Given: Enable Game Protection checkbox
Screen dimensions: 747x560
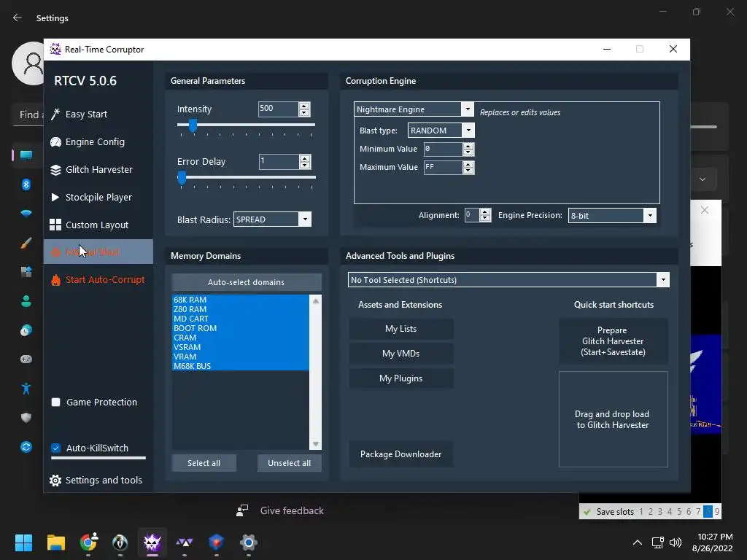Looking at the screenshot, I should point(55,402).
